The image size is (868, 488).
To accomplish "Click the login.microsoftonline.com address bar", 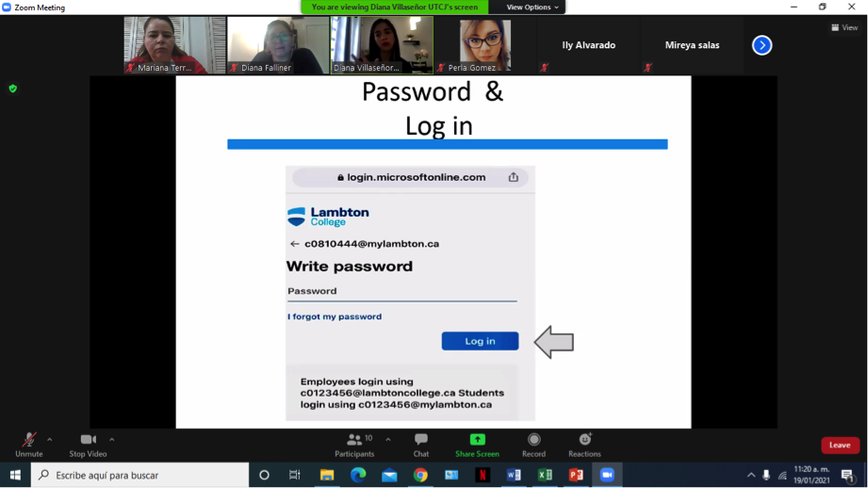I will click(410, 177).
